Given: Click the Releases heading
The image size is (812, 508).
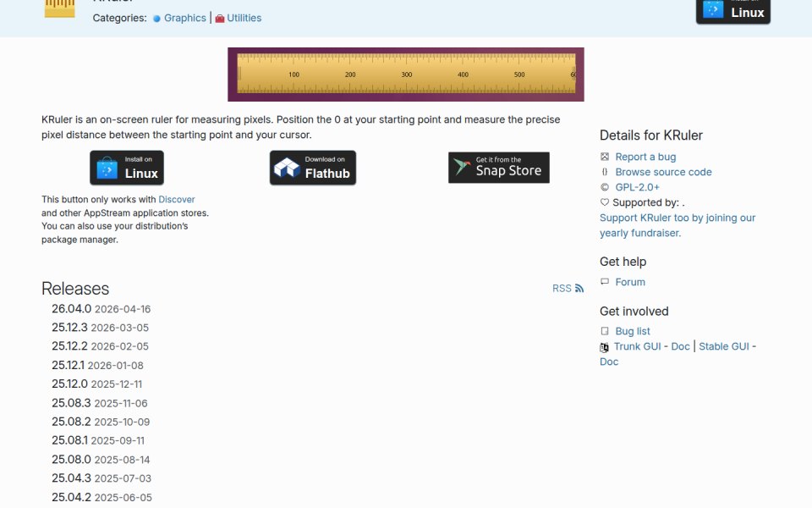Looking at the screenshot, I should click(75, 289).
